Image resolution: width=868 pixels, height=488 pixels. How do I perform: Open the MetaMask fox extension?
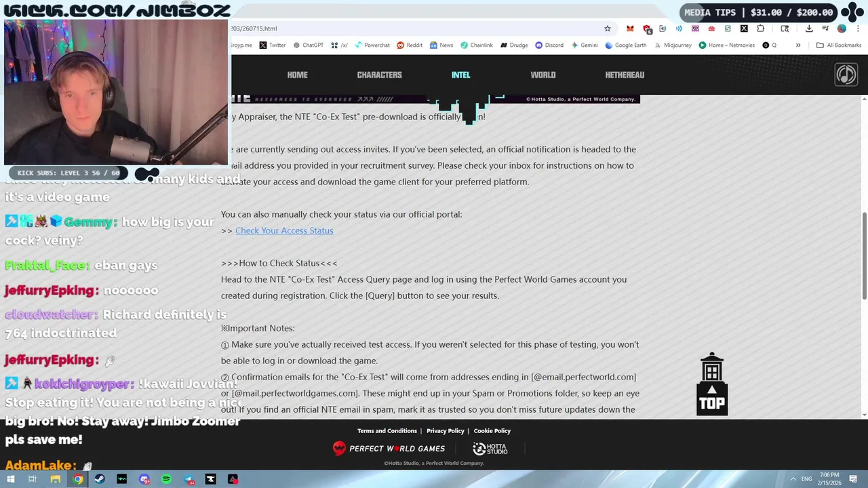click(x=630, y=28)
